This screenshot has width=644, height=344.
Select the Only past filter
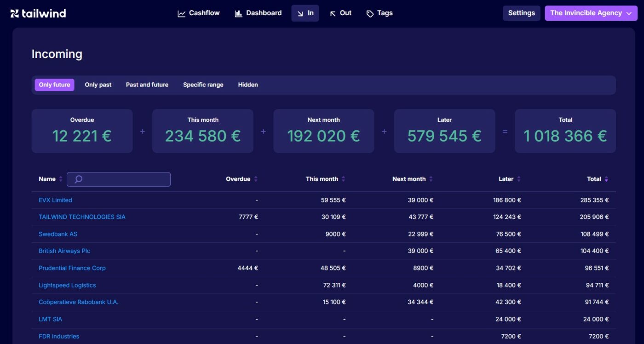coord(98,85)
